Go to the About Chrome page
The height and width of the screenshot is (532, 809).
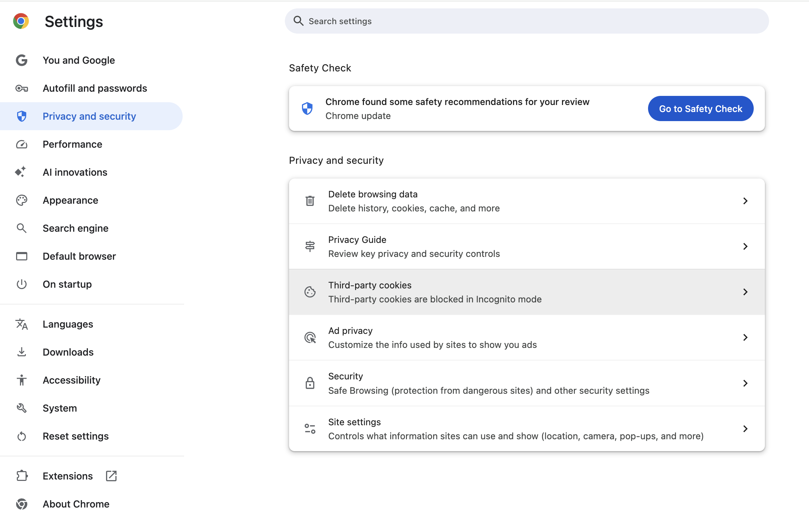coord(76,504)
